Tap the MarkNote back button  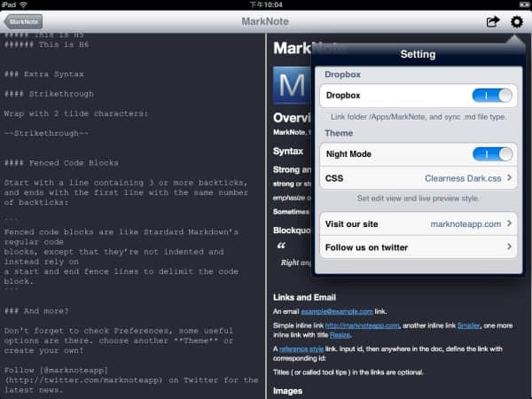tap(23, 21)
